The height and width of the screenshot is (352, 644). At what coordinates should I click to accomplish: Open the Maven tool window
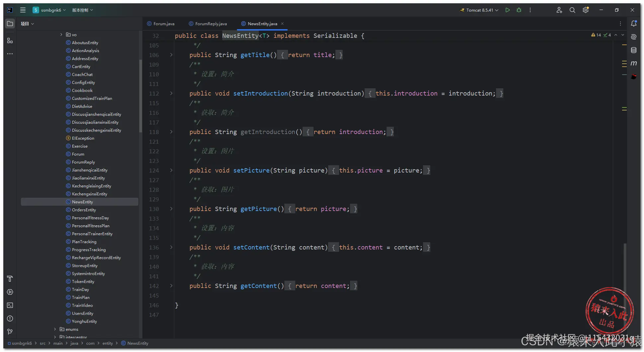click(x=634, y=63)
